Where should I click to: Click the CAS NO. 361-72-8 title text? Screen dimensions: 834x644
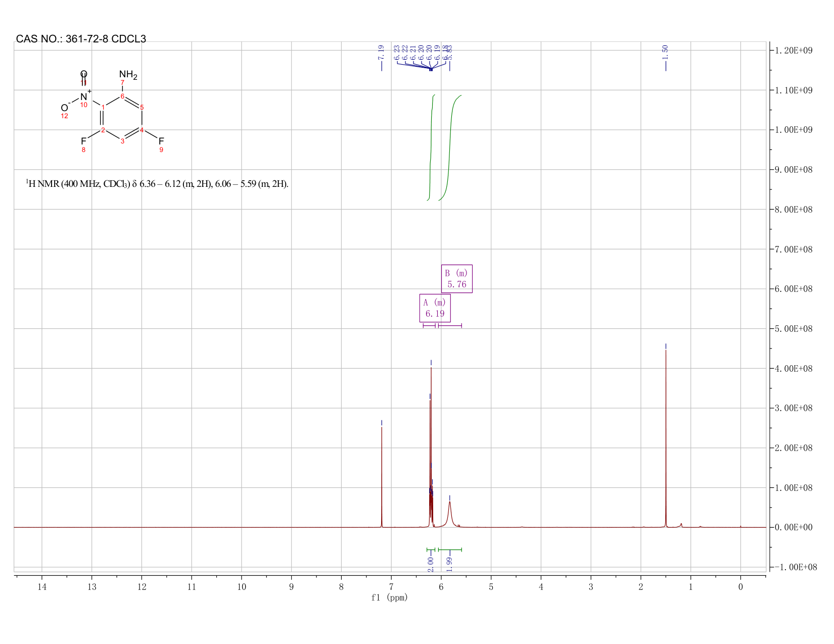click(x=81, y=39)
